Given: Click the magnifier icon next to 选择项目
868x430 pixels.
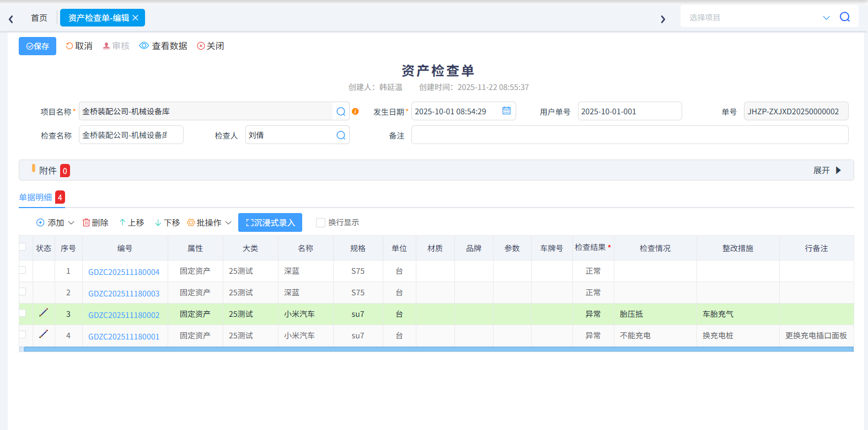Looking at the screenshot, I should pos(844,17).
